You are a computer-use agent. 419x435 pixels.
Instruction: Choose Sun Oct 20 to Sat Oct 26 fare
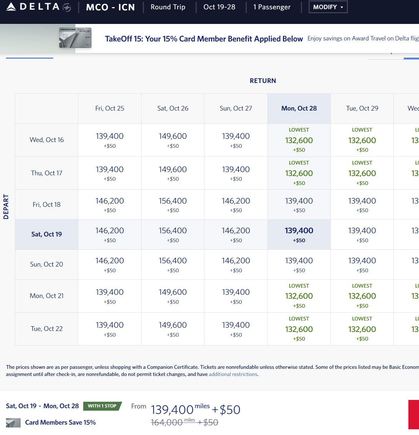pos(173,264)
